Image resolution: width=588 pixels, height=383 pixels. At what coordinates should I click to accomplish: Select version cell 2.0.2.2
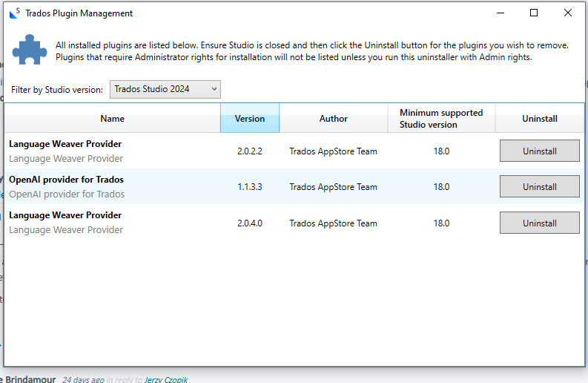pos(250,151)
